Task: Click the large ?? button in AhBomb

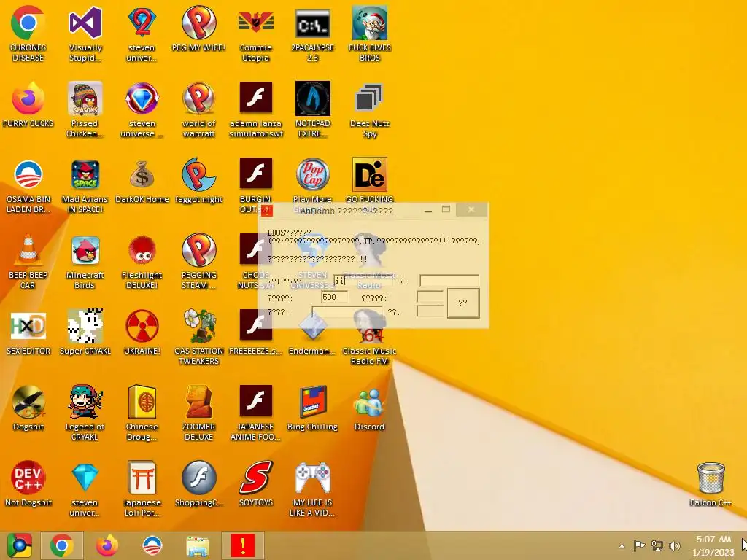Action: 463,303
